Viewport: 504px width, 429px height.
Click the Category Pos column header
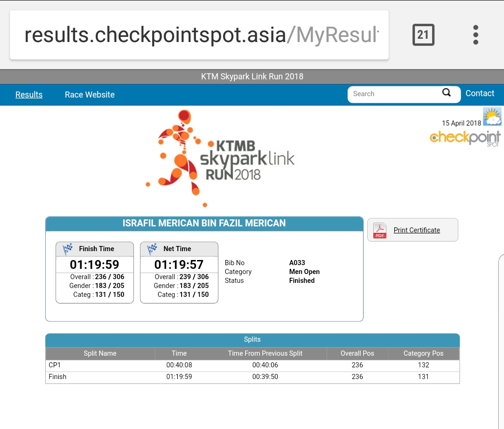click(423, 353)
